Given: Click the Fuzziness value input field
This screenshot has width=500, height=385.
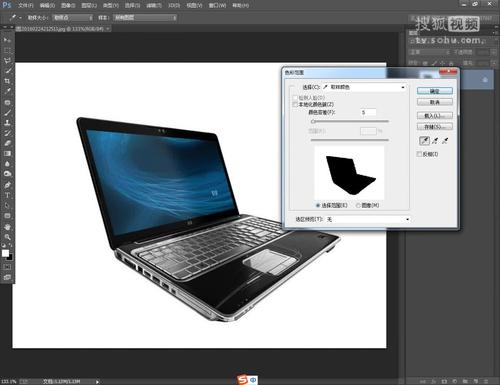Looking at the screenshot, I should click(x=368, y=112).
